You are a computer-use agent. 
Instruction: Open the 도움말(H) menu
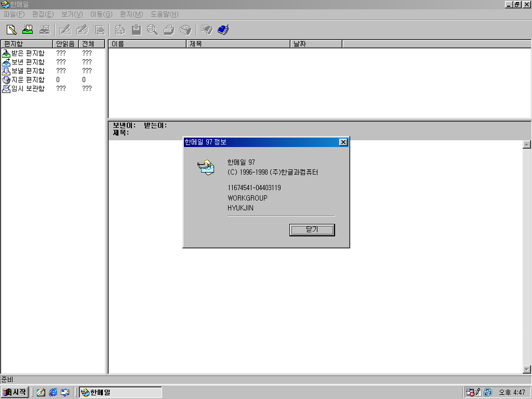[x=165, y=14]
